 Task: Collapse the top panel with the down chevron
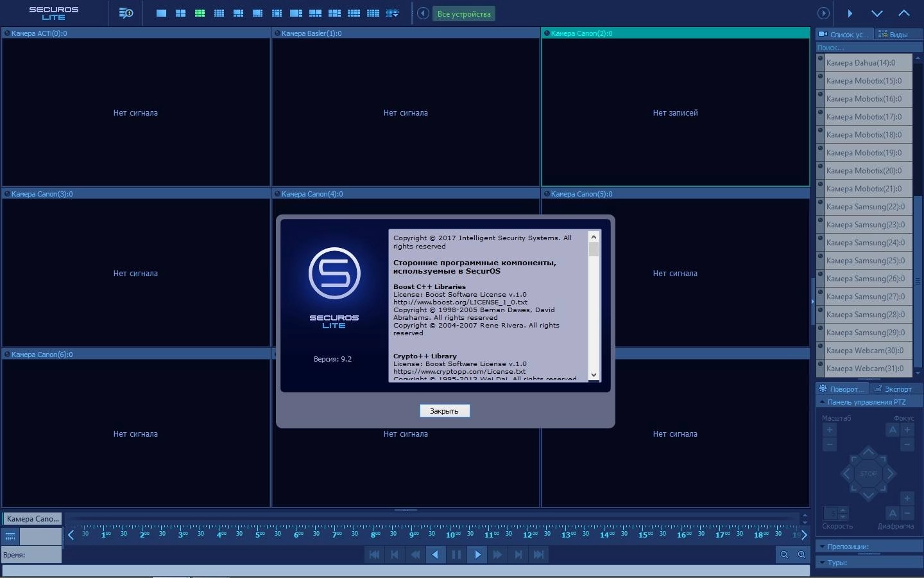pos(877,13)
